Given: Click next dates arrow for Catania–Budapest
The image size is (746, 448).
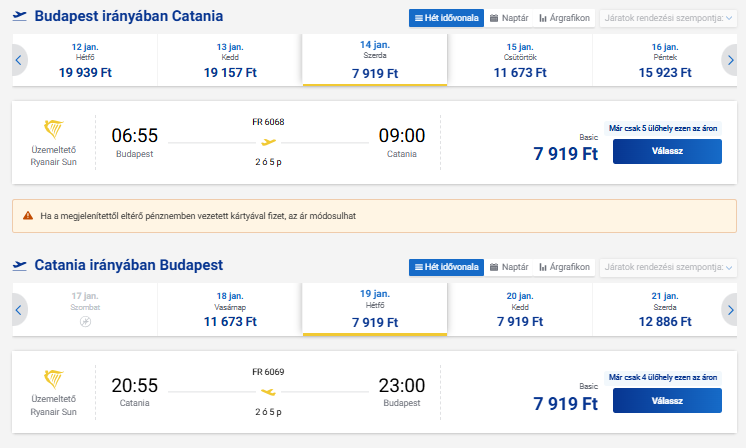Looking at the screenshot, I should (731, 310).
